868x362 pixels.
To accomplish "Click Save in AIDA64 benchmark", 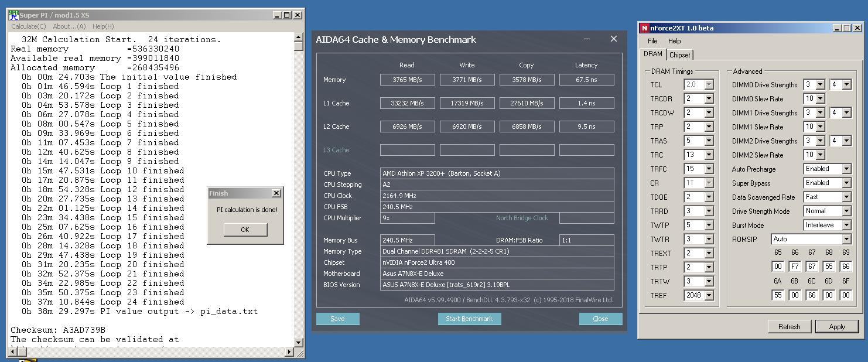I will [337, 319].
